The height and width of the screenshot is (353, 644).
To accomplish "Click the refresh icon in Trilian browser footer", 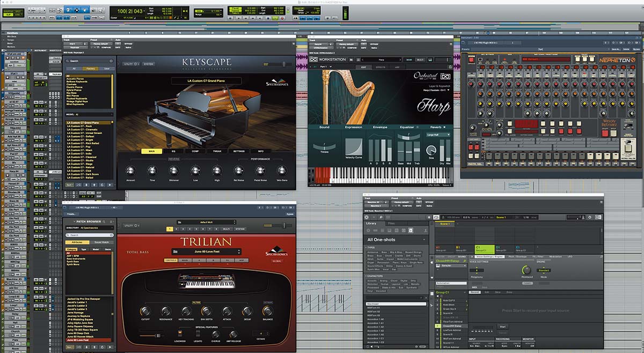I will pyautogui.click(x=102, y=347).
